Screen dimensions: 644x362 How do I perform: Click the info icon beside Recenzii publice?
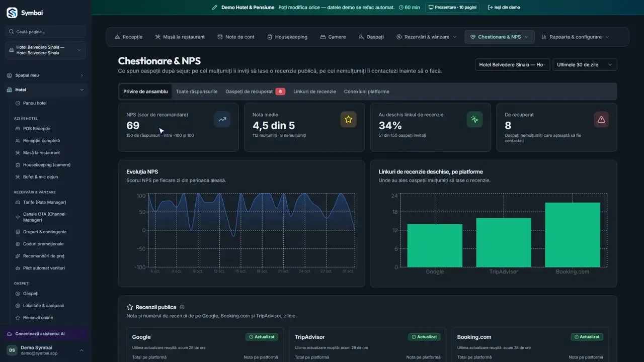pos(182,307)
